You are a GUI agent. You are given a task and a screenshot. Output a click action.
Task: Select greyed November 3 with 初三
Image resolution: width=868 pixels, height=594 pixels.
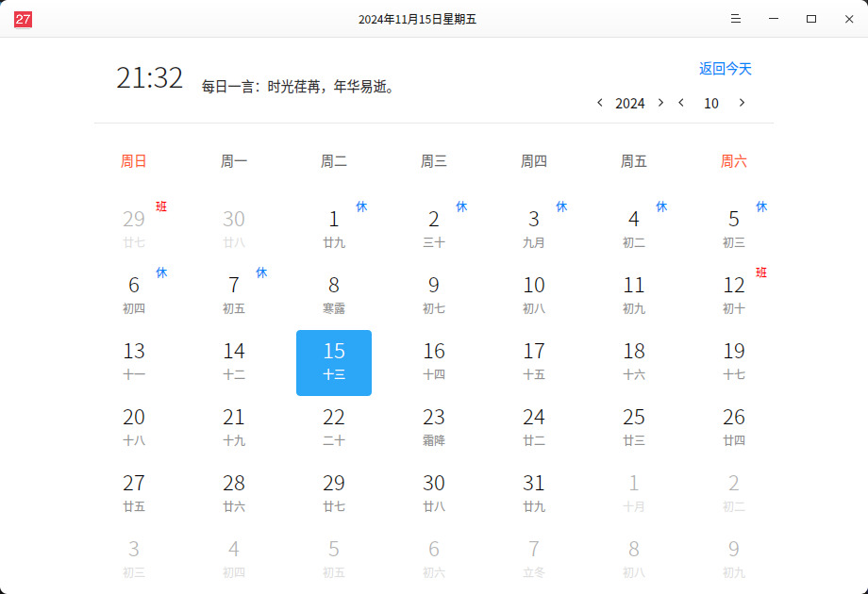point(134,560)
